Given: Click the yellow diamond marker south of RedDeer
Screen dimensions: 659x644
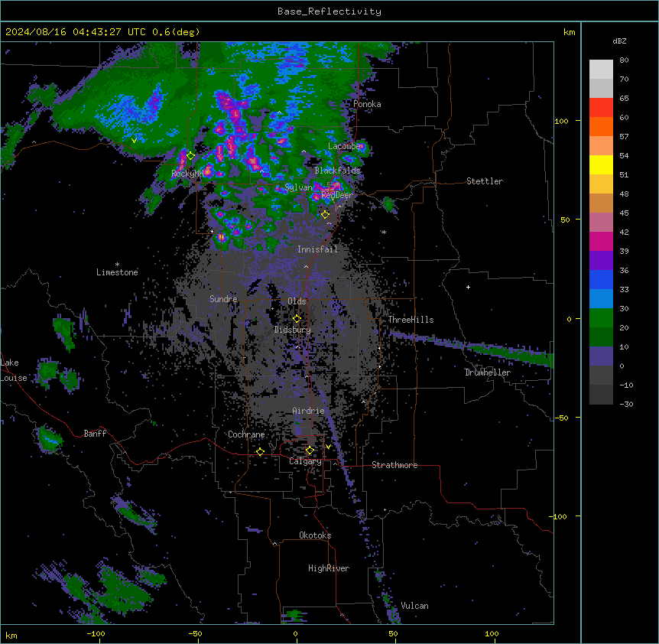Looking at the screenshot, I should pos(325,215).
